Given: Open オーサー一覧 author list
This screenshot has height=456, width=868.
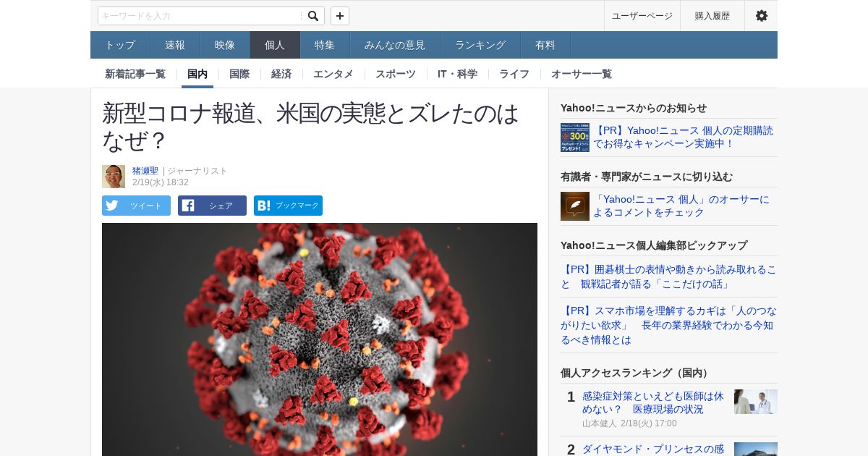Looking at the screenshot, I should click(x=582, y=74).
